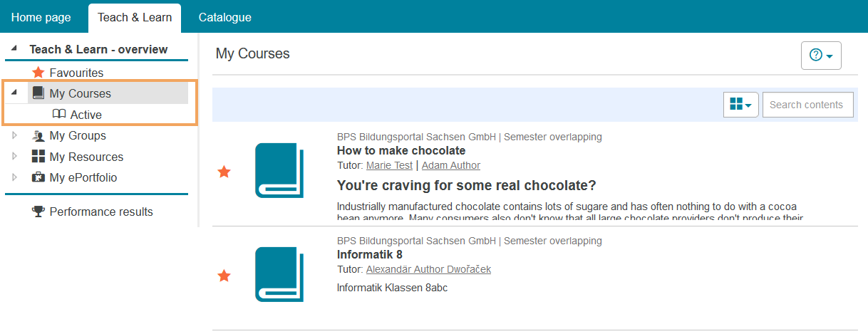Open the tile view switcher dropdown
The height and width of the screenshot is (334, 868).
point(741,105)
